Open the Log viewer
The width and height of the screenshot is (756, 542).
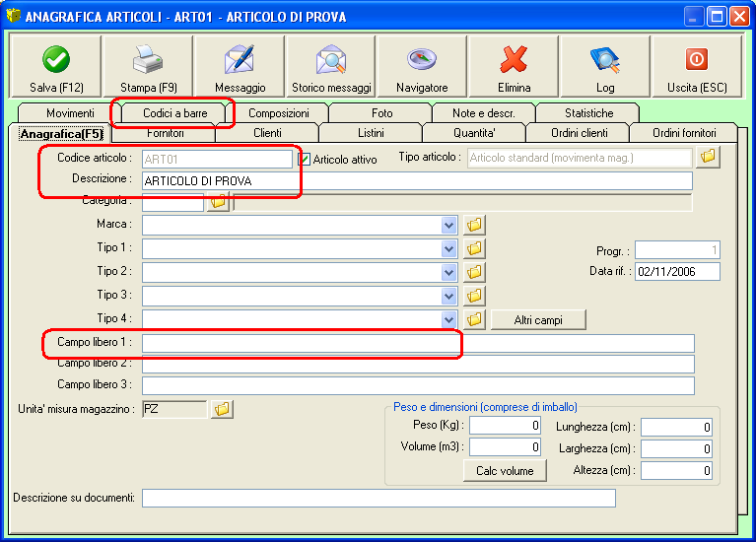[x=605, y=67]
